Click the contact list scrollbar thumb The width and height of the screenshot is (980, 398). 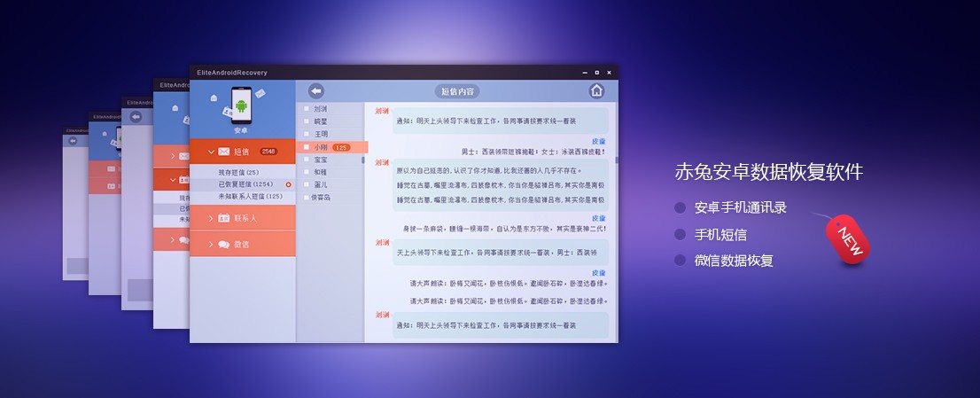[363, 160]
